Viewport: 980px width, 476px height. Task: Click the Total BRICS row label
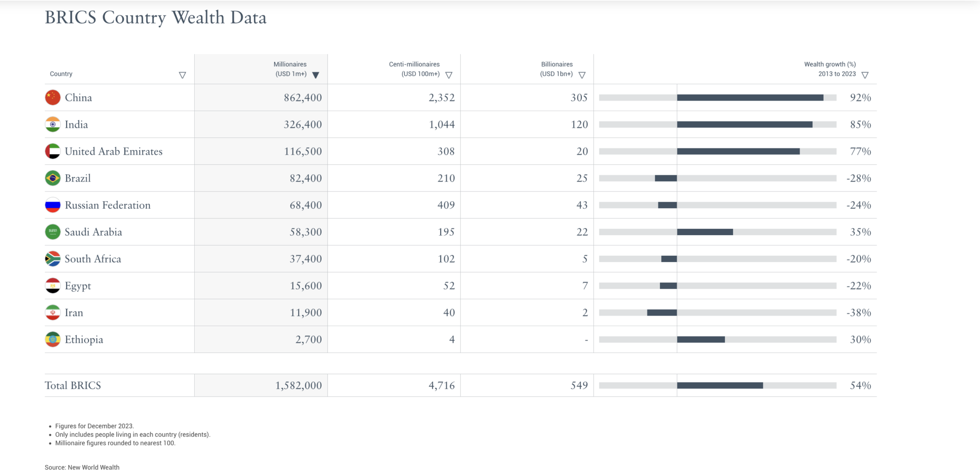click(73, 385)
